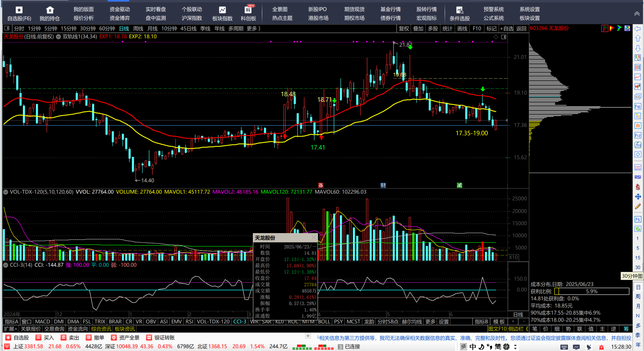Open the 资金流向 tab
The image size is (644, 351).
pos(77,329)
